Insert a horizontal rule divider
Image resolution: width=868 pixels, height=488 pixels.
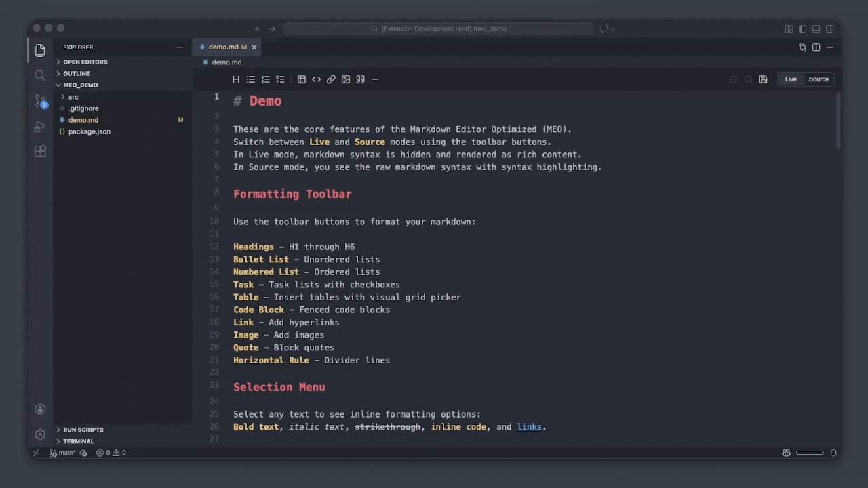(375, 79)
